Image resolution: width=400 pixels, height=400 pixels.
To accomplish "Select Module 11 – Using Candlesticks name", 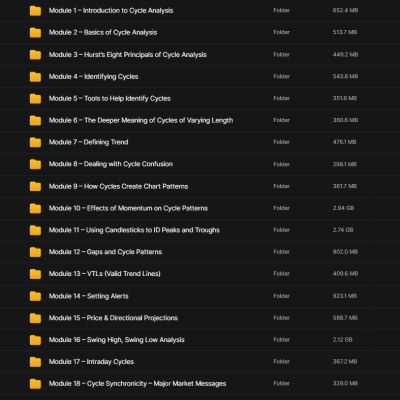I will (x=134, y=230).
